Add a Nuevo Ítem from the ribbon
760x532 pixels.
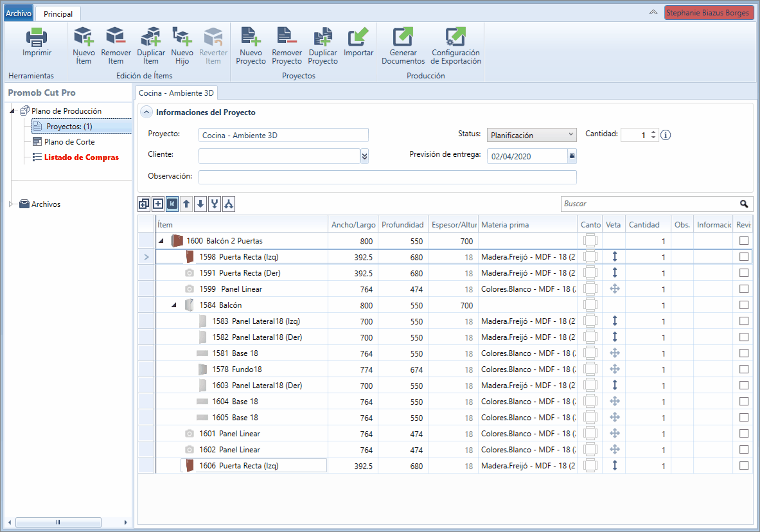pyautogui.click(x=84, y=46)
